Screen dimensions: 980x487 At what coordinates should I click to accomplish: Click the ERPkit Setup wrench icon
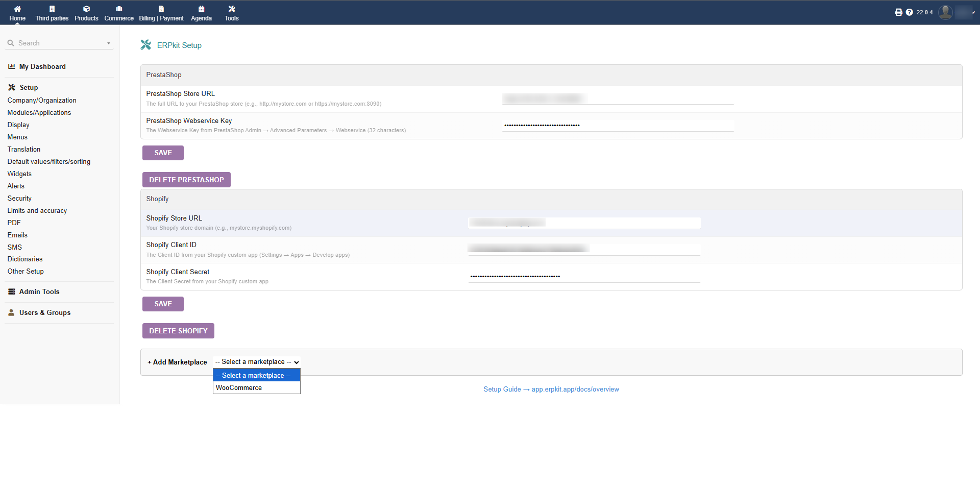(x=146, y=45)
